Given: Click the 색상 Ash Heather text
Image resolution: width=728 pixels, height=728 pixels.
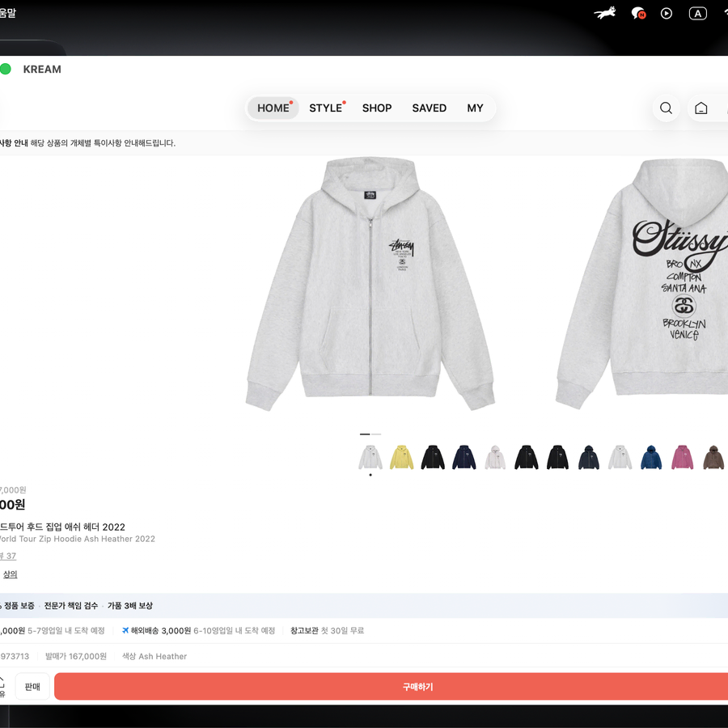Looking at the screenshot, I should coord(154,656).
